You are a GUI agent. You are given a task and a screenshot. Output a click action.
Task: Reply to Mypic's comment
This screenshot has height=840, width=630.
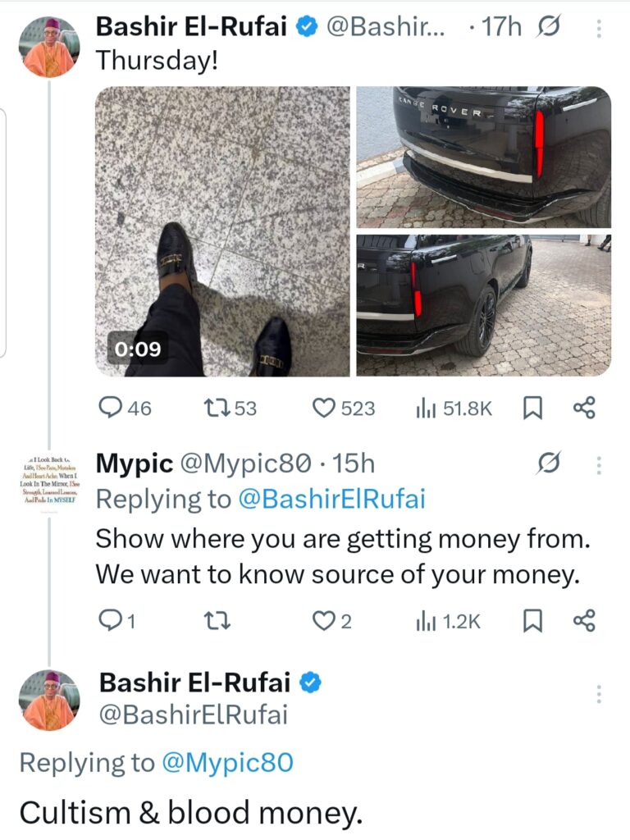[109, 621]
